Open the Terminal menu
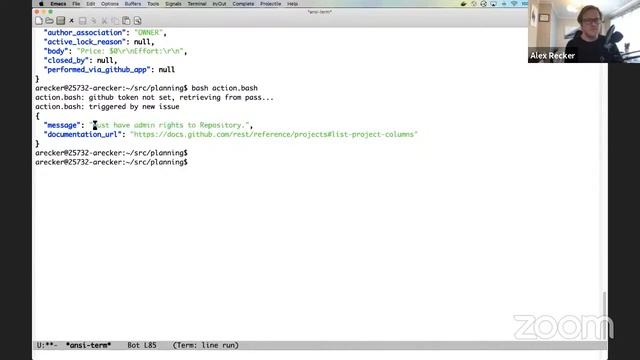640x360 pixels. click(x=197, y=4)
